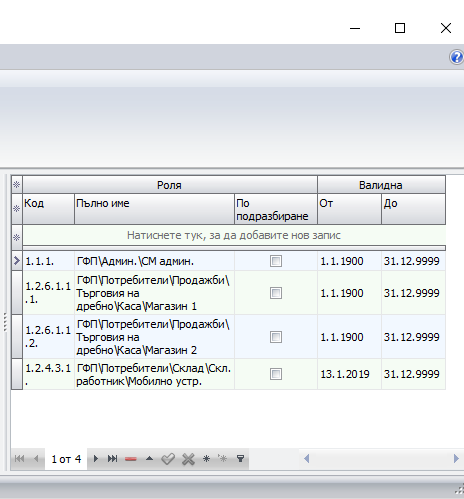Viewport: 464px width, 499px height.
Task: Delete record with red minus icon
Action: click(131, 459)
